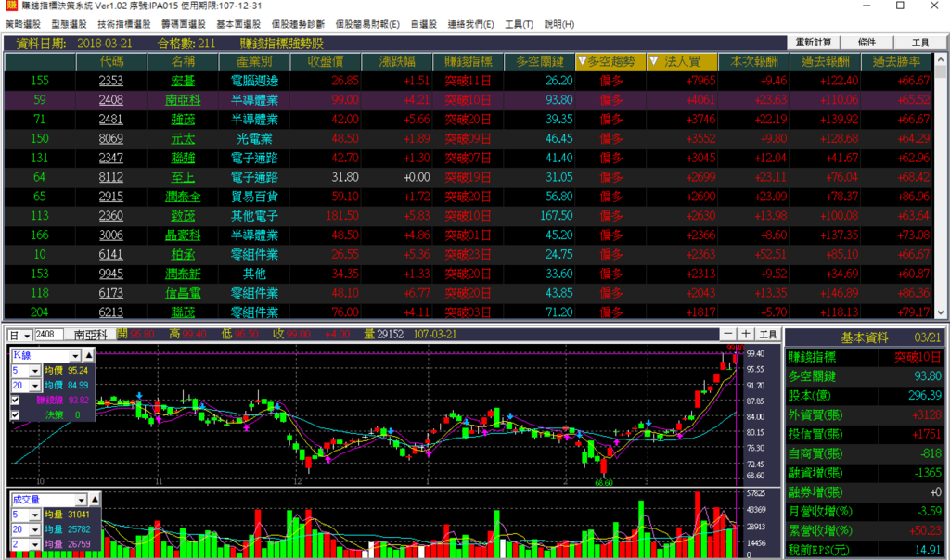Toggle the 決策 checkbox

click(15, 415)
